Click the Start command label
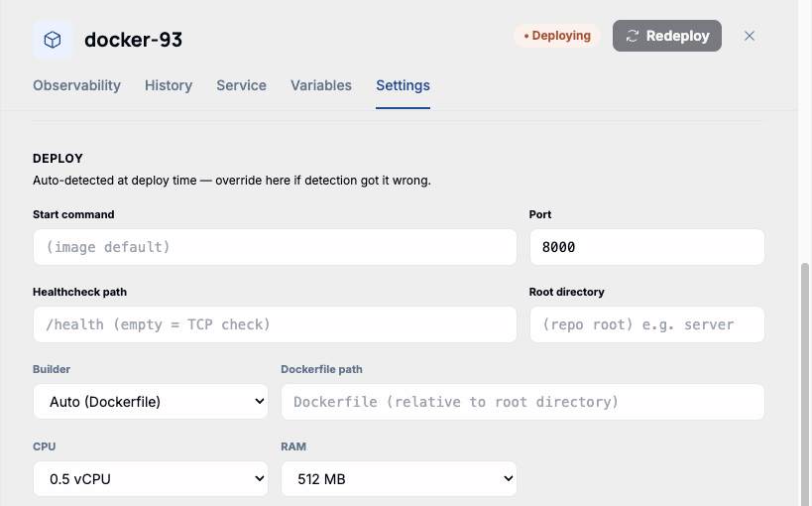Screen dimensions: 812x506 click(x=73, y=214)
